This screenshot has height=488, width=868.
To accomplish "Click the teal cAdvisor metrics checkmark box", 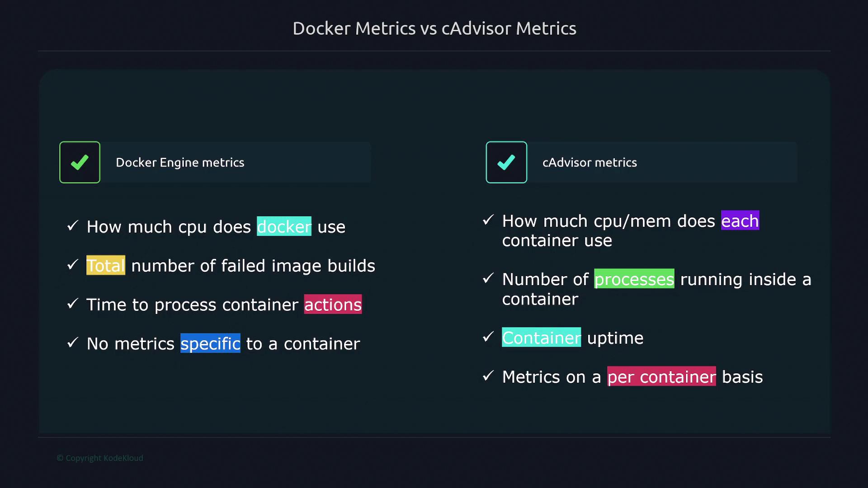I will (x=506, y=162).
